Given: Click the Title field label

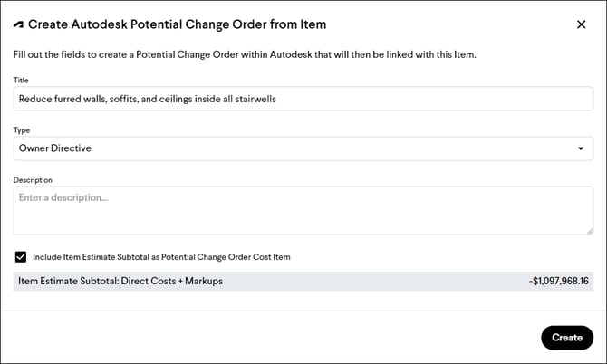Looking at the screenshot, I should [22, 80].
